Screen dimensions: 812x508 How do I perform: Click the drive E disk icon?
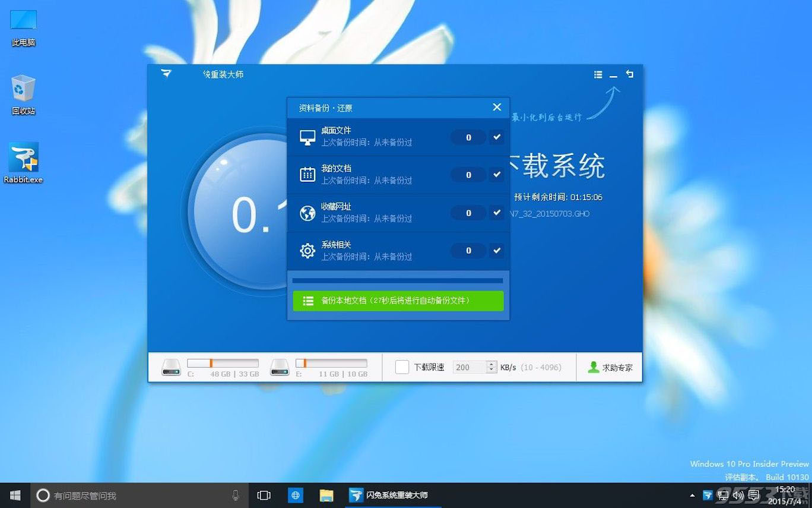pyautogui.click(x=279, y=367)
